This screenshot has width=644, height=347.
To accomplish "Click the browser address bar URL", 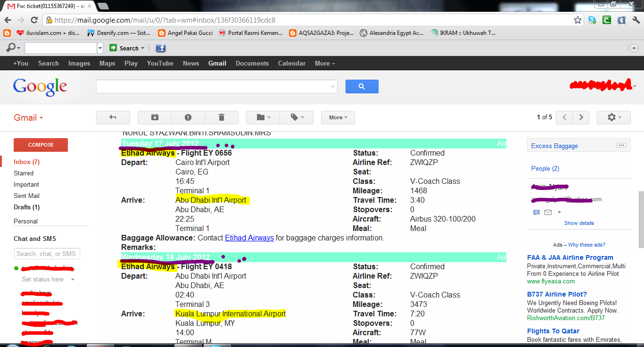I will tap(165, 20).
